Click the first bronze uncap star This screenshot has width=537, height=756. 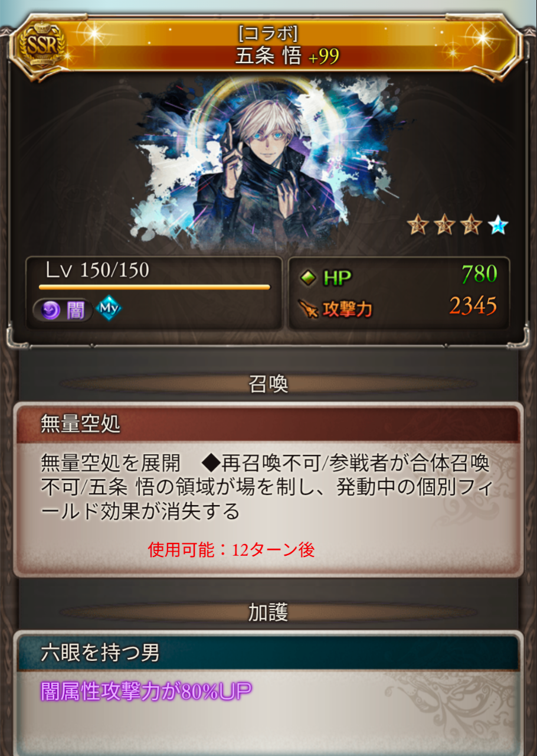(x=417, y=224)
